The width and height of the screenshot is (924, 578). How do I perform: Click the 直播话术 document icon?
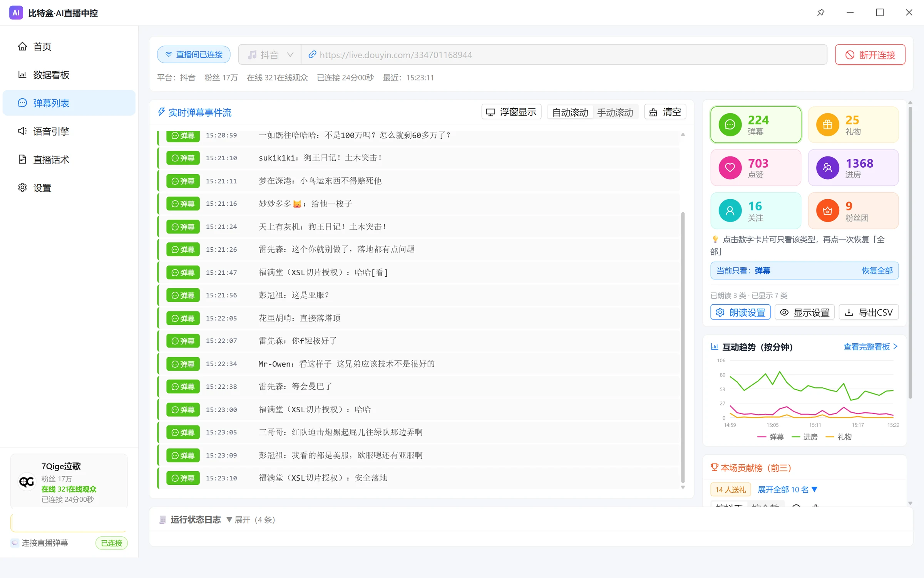22,160
